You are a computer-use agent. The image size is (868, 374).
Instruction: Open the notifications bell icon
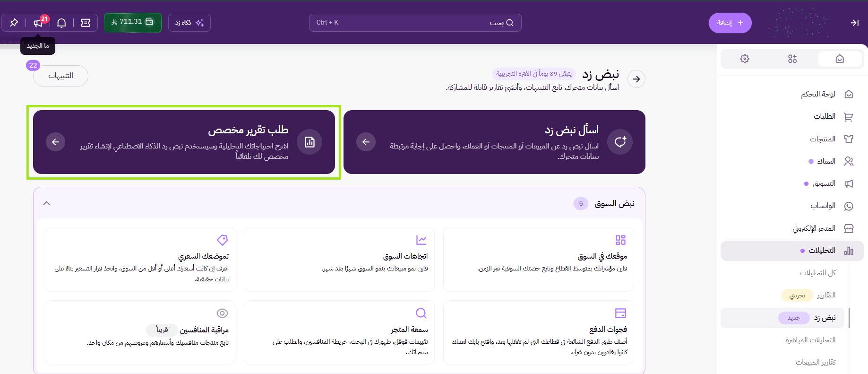[x=61, y=23]
